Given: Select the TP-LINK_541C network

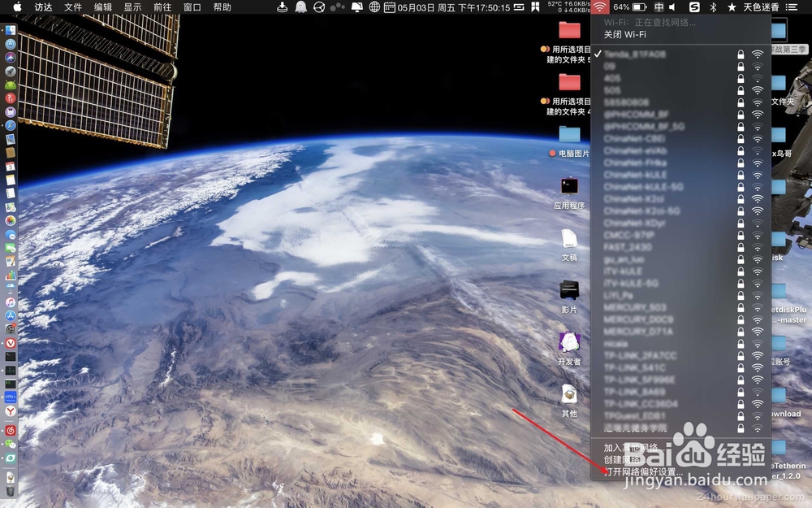Looking at the screenshot, I should click(680, 367).
